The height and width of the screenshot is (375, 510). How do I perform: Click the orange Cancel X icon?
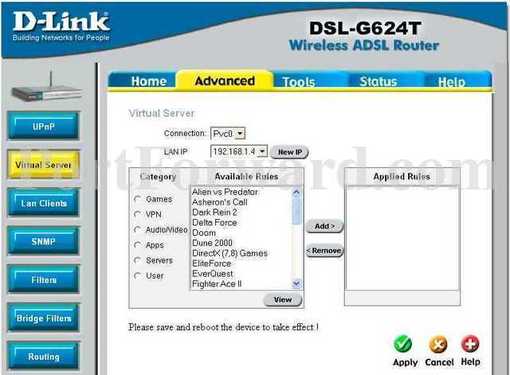coord(438,344)
